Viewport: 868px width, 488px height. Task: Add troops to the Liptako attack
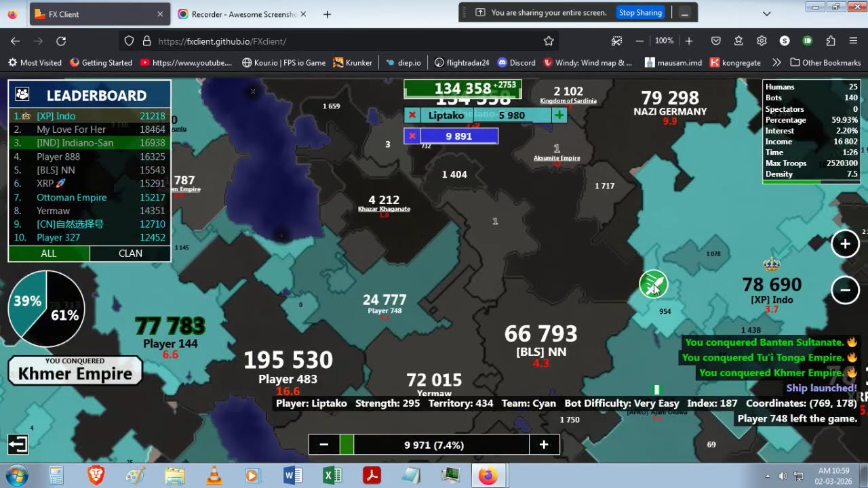(x=559, y=115)
